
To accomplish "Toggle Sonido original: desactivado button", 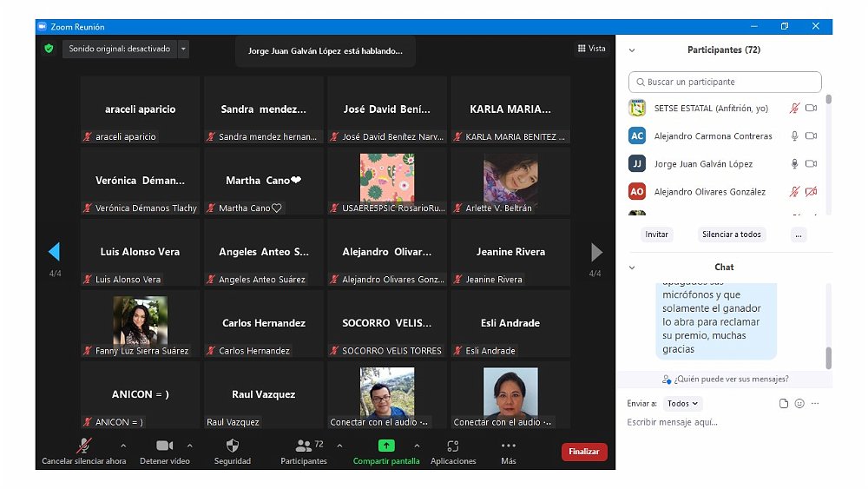I will (120, 49).
